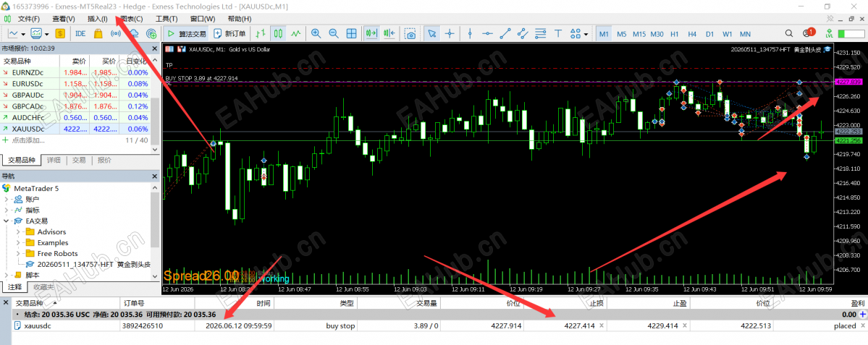Screen dimensions: 868x345
Task: Draw a horizontal line on chart
Action: (487, 33)
